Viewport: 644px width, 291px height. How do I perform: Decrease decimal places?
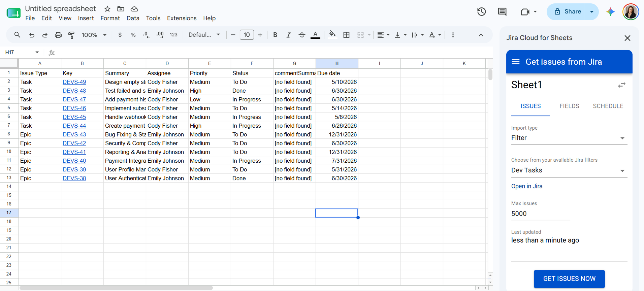(x=147, y=35)
